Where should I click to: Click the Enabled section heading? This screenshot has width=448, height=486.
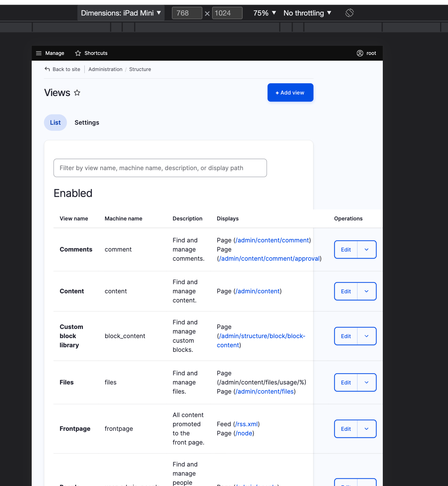pos(73,193)
